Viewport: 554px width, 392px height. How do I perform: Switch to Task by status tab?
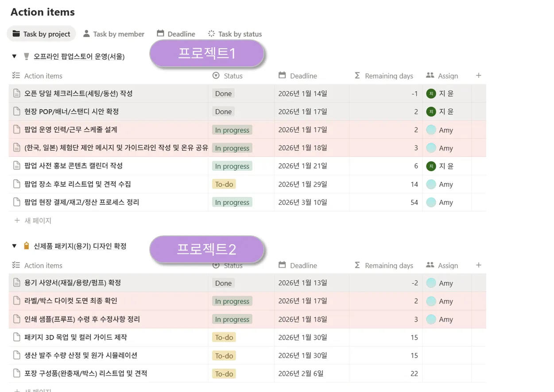tap(235, 34)
